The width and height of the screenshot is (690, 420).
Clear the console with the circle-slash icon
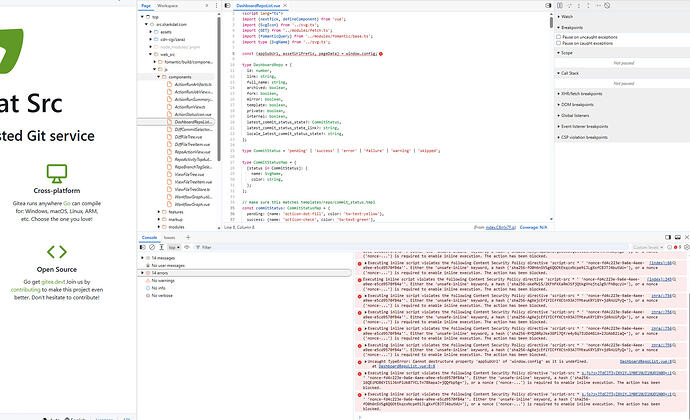coord(152,247)
